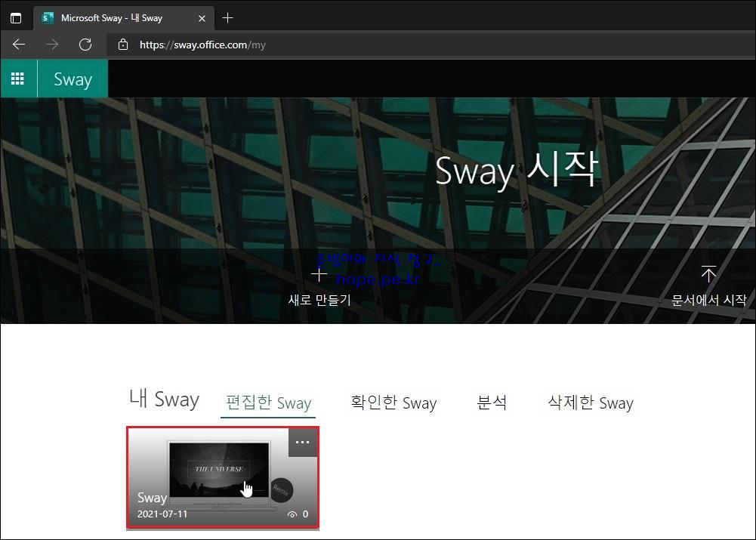This screenshot has width=756, height=540.
Task: Open a new browser tab
Action: click(x=227, y=18)
